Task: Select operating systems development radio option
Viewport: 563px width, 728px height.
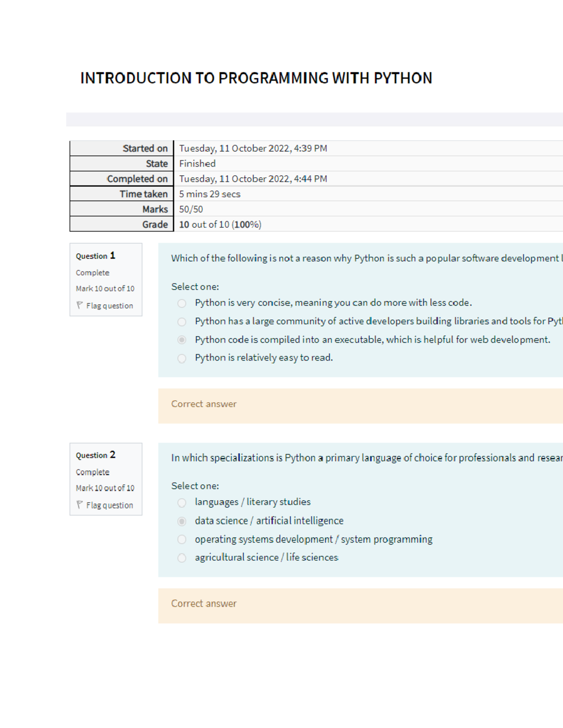Action: pyautogui.click(x=182, y=540)
